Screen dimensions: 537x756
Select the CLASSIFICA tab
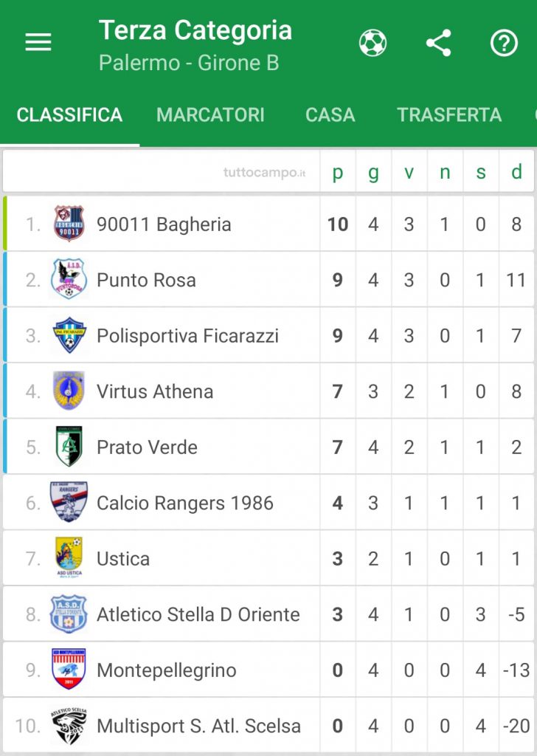pyautogui.click(x=69, y=115)
